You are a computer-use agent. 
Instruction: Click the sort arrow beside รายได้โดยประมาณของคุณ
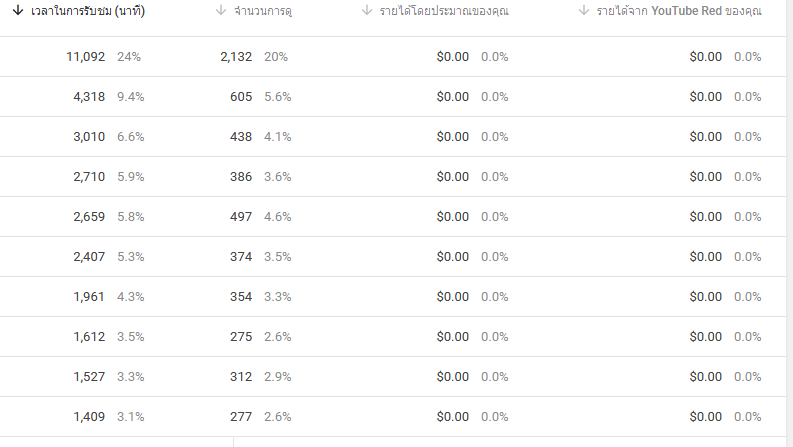tap(367, 12)
